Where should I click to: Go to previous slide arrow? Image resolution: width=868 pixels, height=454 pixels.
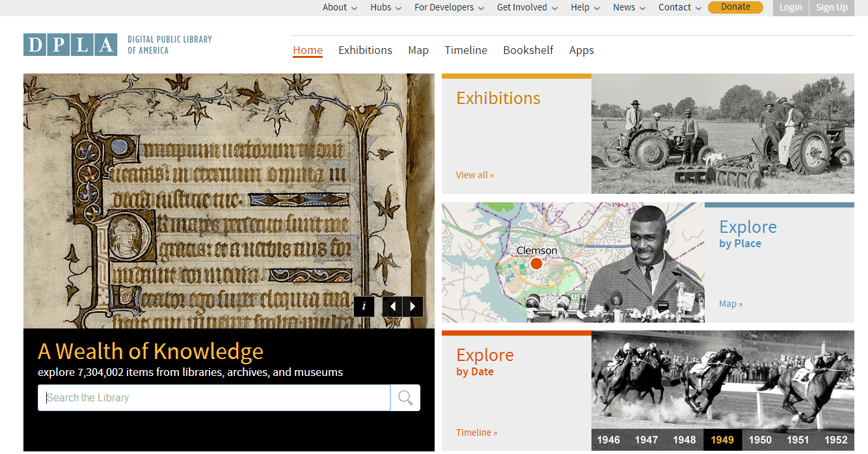392,306
